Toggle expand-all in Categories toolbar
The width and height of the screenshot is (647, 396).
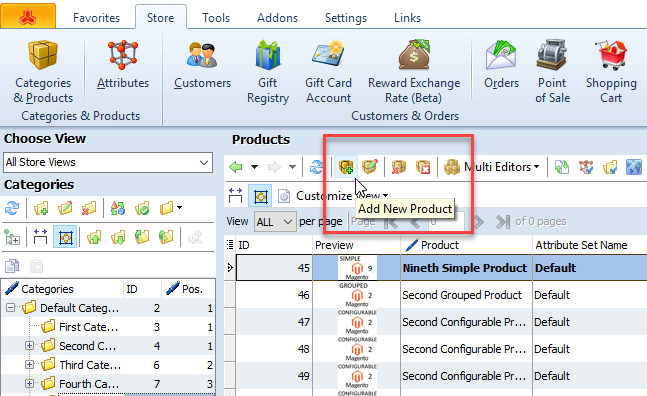click(x=65, y=237)
